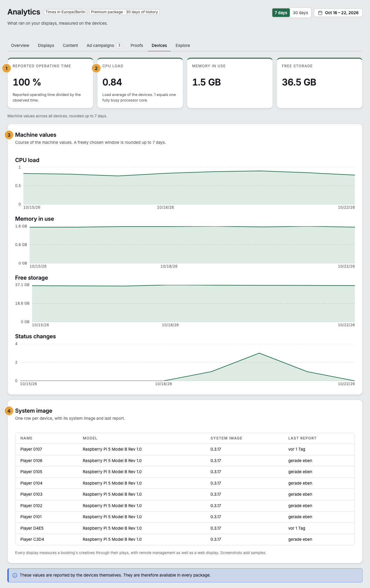The image size is (370, 588).
Task: Click the Machine values section heading
Action: click(36, 135)
